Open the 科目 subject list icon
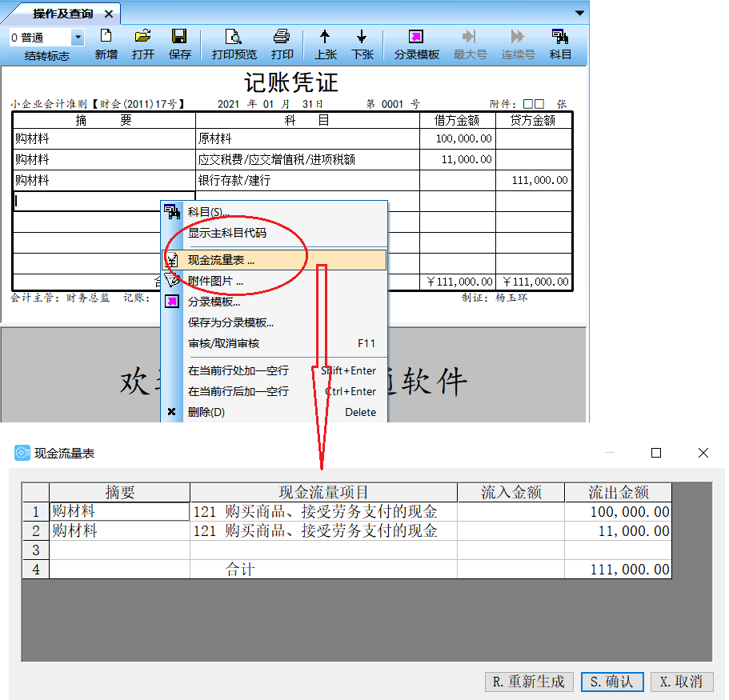 coord(560,39)
